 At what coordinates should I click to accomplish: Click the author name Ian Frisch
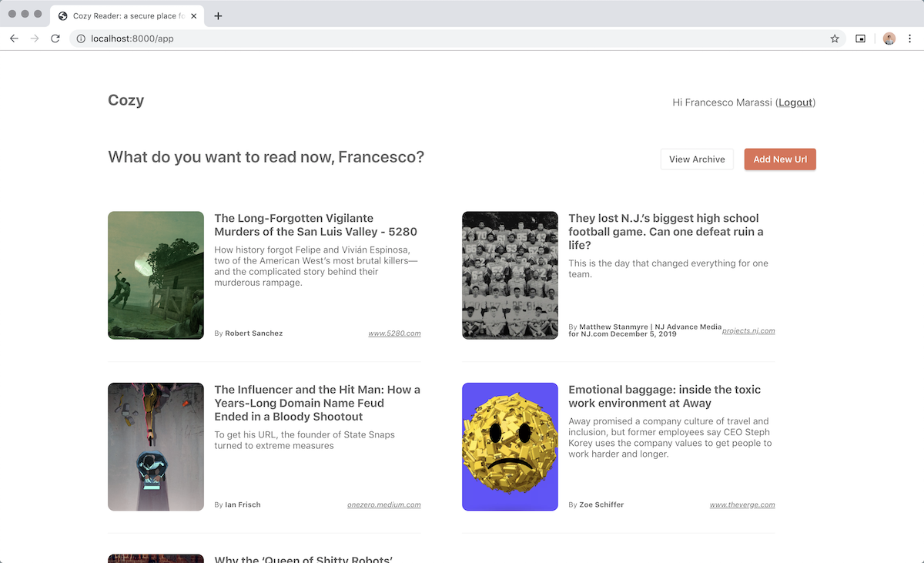click(243, 505)
